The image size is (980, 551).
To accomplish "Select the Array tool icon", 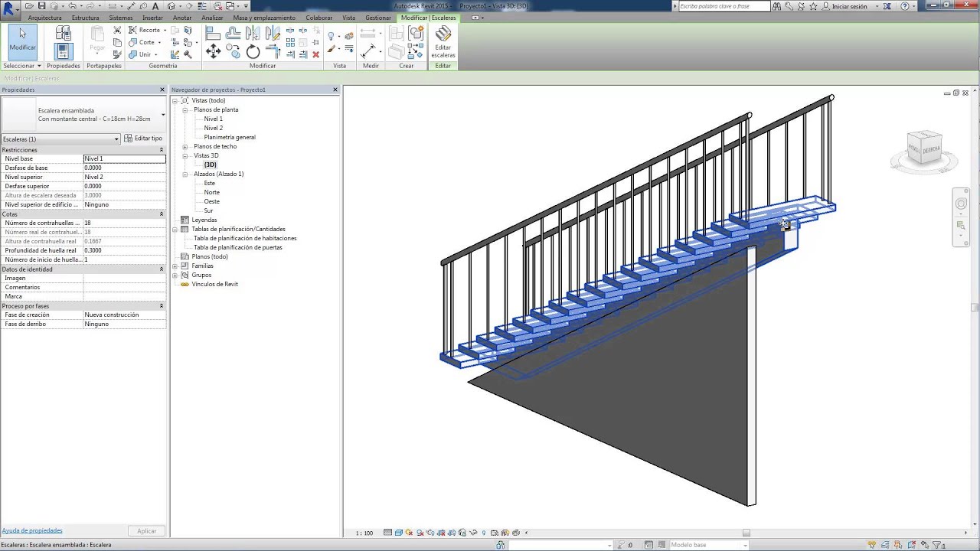I will click(x=290, y=42).
